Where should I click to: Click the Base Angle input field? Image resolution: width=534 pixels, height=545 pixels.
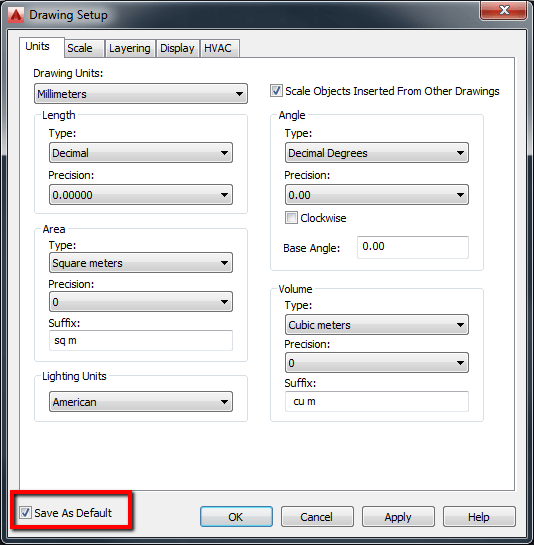[x=413, y=247]
